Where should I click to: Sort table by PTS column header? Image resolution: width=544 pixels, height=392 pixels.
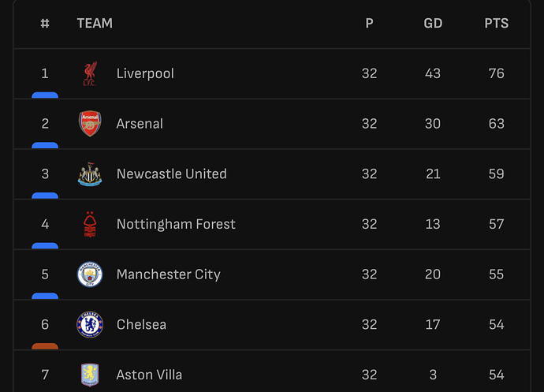496,23
